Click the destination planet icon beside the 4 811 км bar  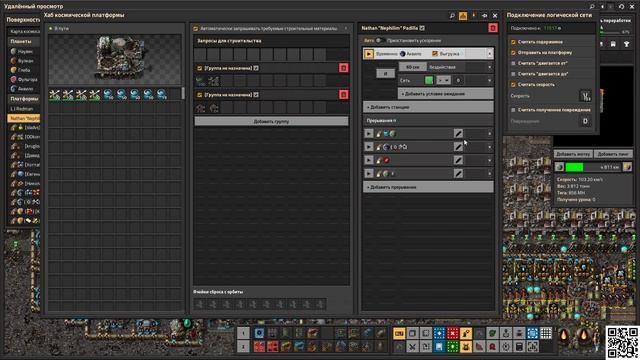(627, 167)
